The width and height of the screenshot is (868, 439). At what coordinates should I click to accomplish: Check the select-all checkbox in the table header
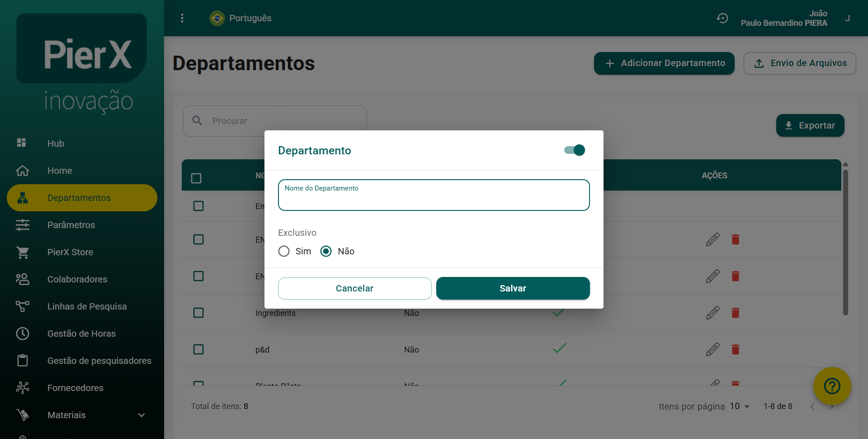click(196, 178)
